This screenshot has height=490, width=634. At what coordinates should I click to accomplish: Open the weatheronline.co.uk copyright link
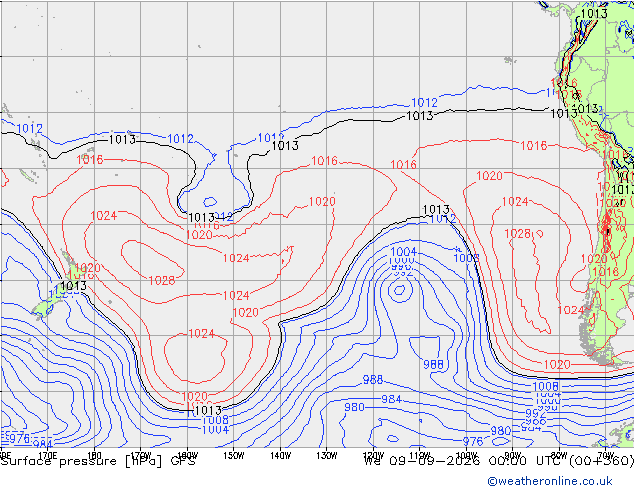tap(550, 481)
